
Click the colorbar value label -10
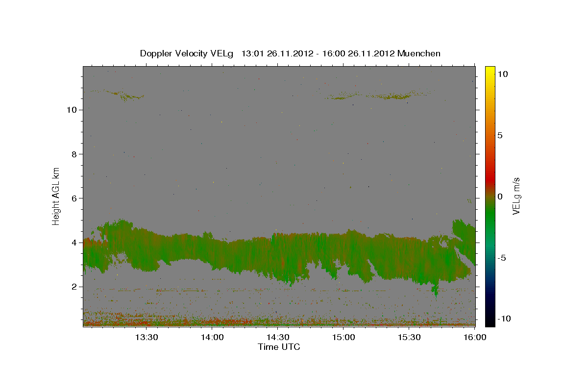point(503,319)
